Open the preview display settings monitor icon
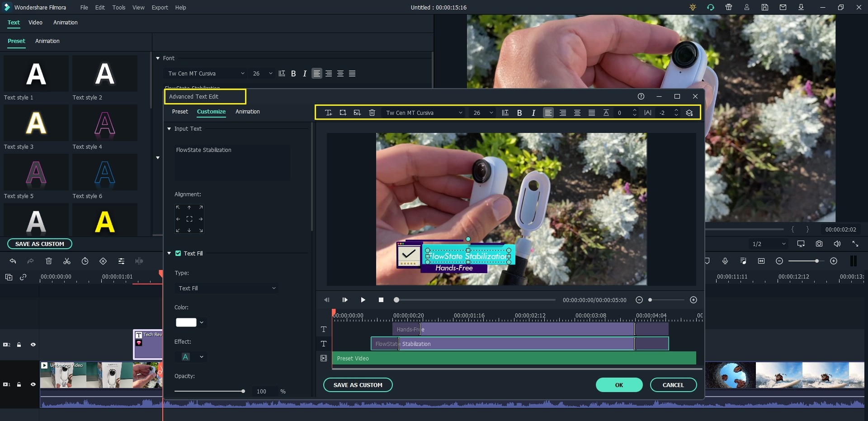Screen dimensions: 868x421 click(x=801, y=244)
